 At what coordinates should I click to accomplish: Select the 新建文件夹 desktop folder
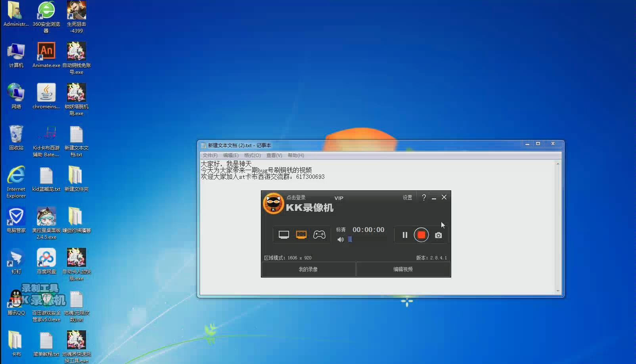pos(77,179)
